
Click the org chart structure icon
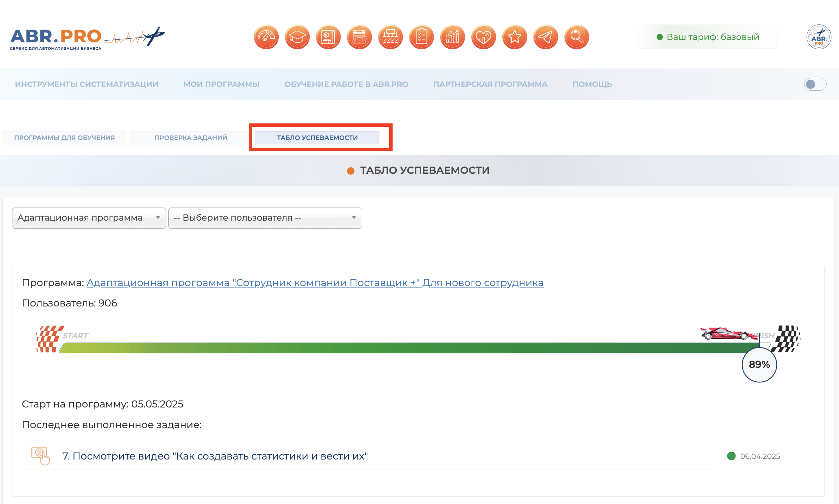pos(390,37)
